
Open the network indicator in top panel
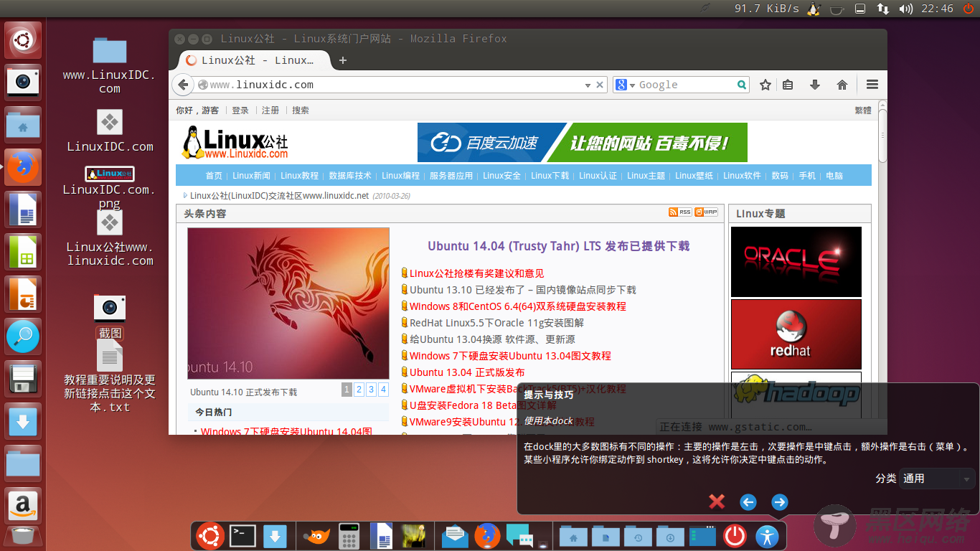click(883, 9)
